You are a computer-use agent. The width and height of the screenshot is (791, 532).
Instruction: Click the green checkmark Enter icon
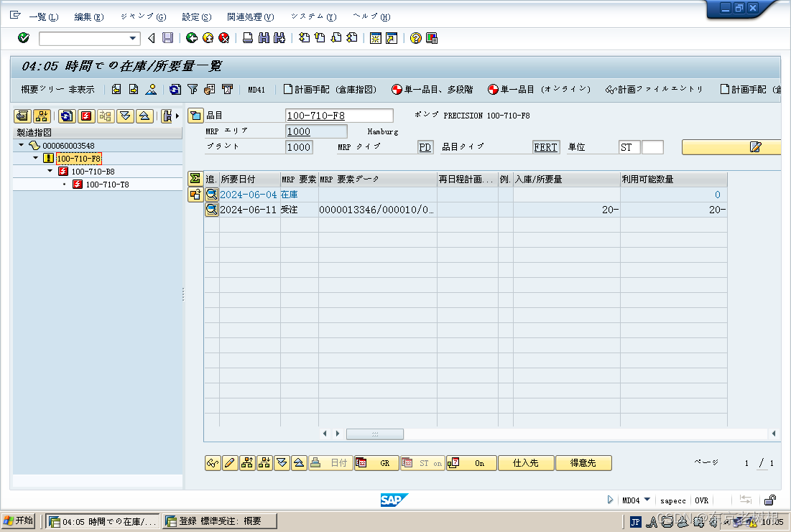[x=24, y=38]
